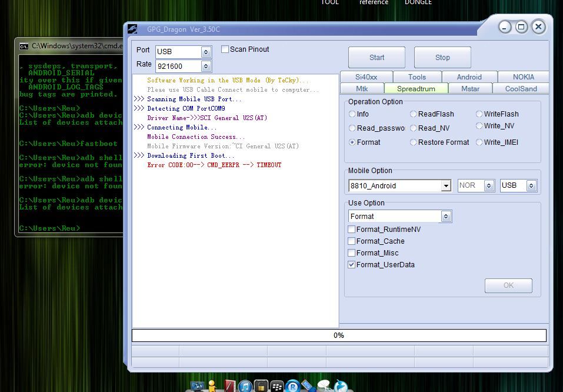
Task: Select the ReadFlash radio button
Action: (414, 114)
